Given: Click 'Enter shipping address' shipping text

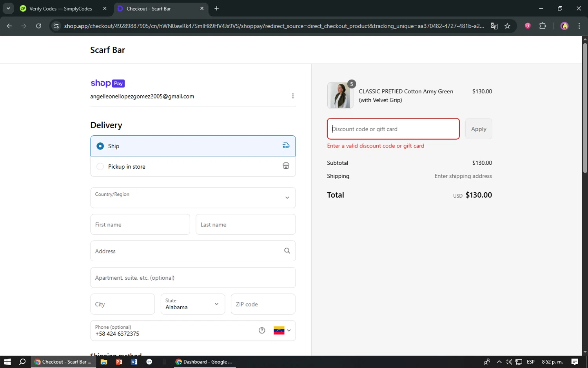Looking at the screenshot, I should [463, 176].
